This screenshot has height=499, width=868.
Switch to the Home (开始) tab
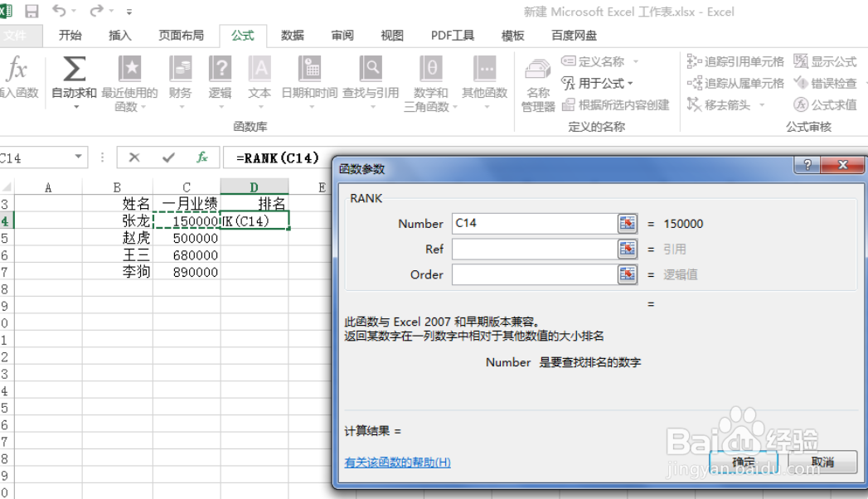(70, 36)
